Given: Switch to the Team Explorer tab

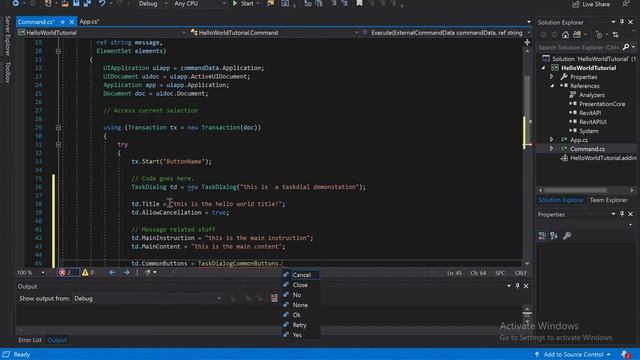Looking at the screenshot, I should tap(608, 200).
